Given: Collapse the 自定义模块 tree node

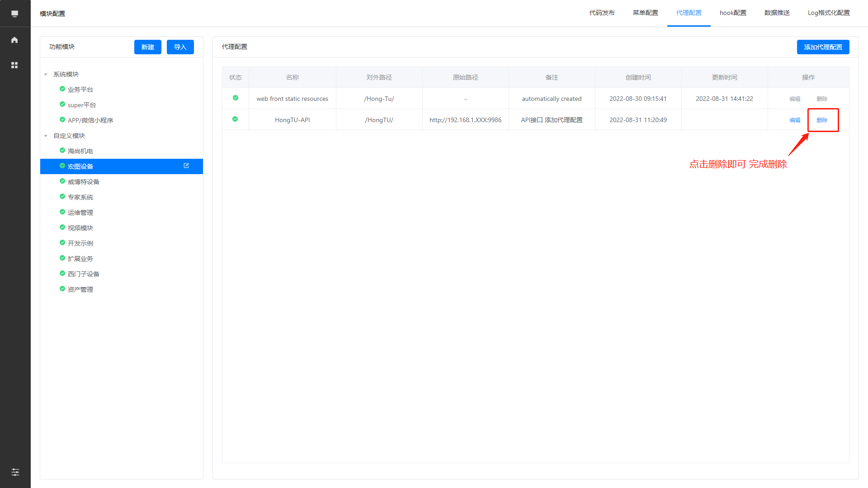Looking at the screenshot, I should pyautogui.click(x=46, y=136).
